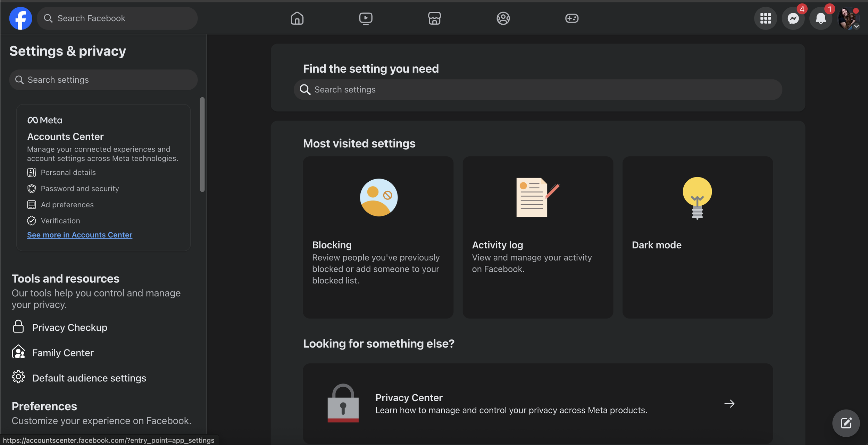This screenshot has height=445, width=868.
Task: Select the Video watch icon
Action: [x=365, y=18]
